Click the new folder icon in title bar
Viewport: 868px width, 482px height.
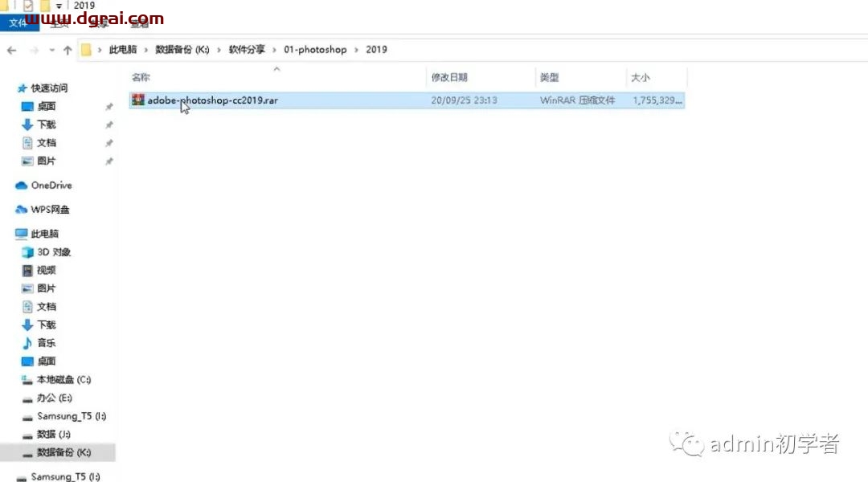pos(45,6)
